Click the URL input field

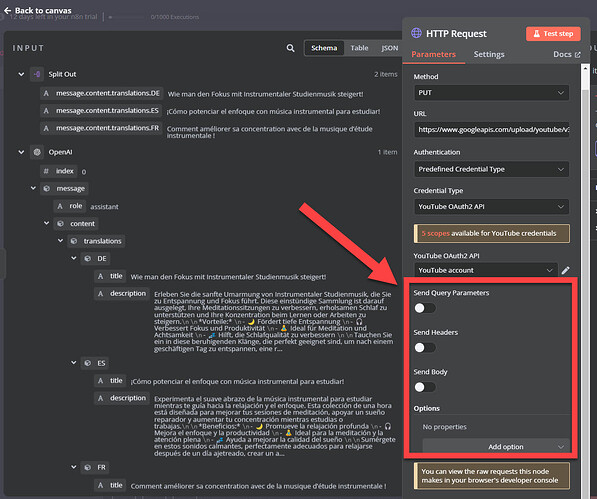click(x=492, y=130)
